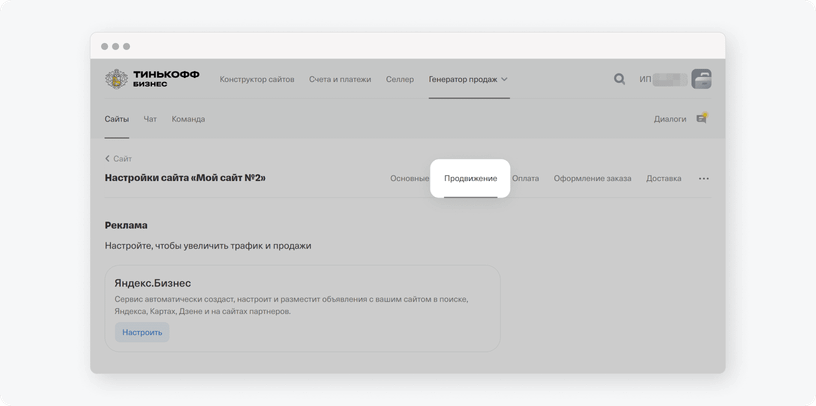Click the ИП account name
This screenshot has height=406, width=816.
click(664, 80)
